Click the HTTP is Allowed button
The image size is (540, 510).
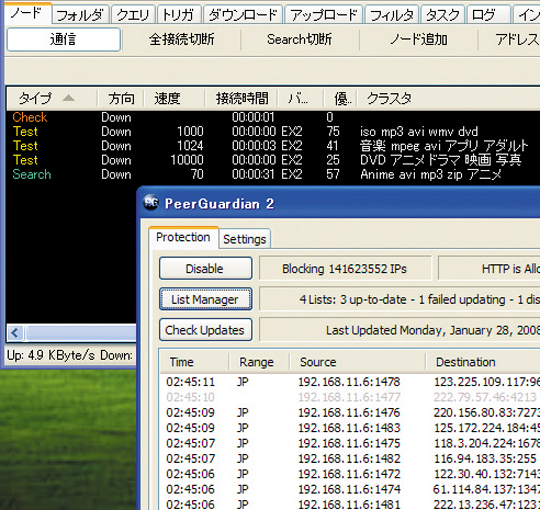tap(489, 268)
